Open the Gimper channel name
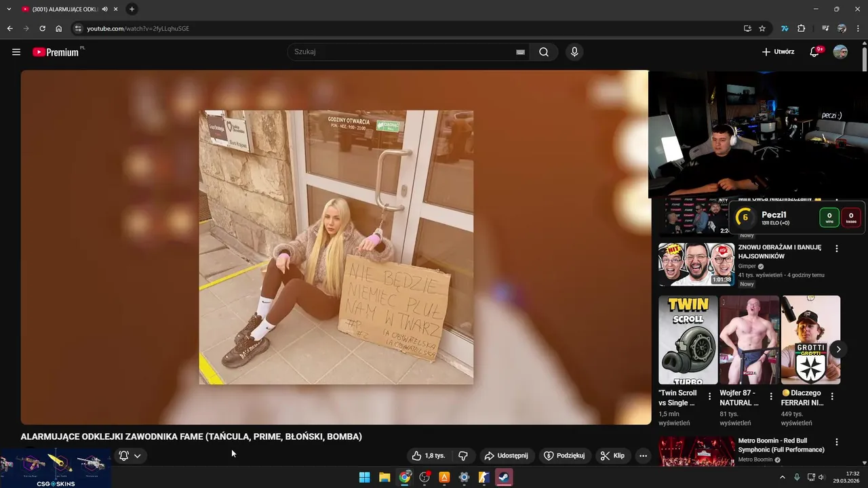The width and height of the screenshot is (868, 488). [x=747, y=266]
